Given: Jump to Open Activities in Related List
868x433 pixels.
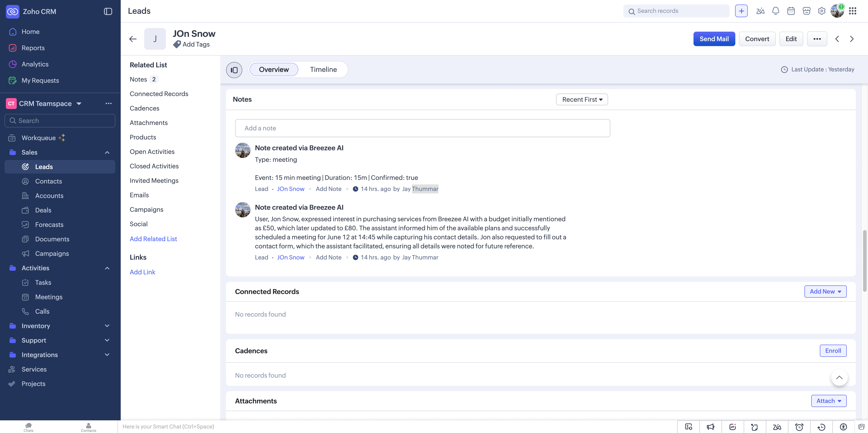Looking at the screenshot, I should pos(152,152).
